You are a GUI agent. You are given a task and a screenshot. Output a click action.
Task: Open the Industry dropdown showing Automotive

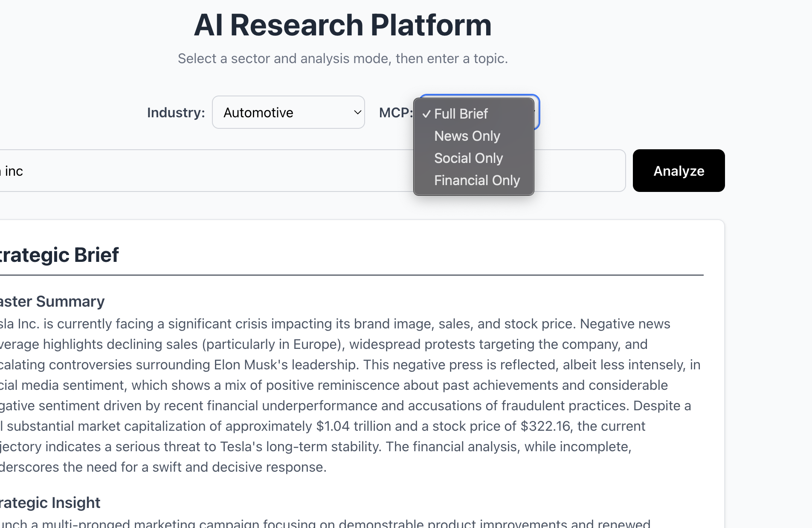coord(288,112)
